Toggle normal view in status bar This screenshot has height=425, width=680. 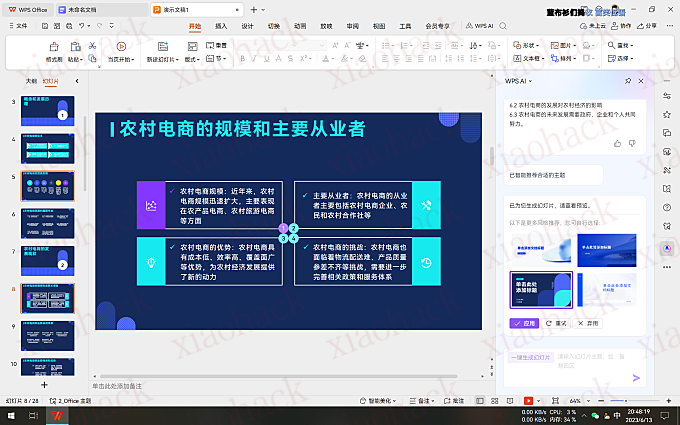(480, 401)
